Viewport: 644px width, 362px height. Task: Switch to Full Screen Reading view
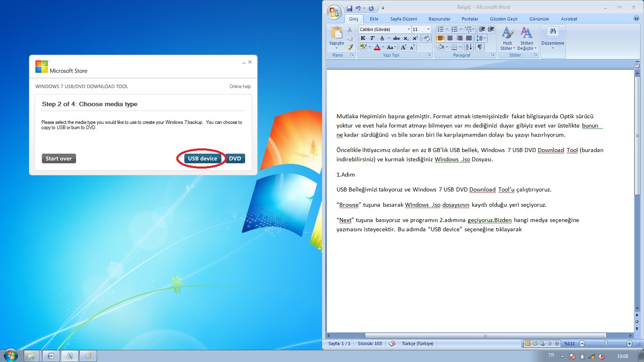(x=535, y=343)
